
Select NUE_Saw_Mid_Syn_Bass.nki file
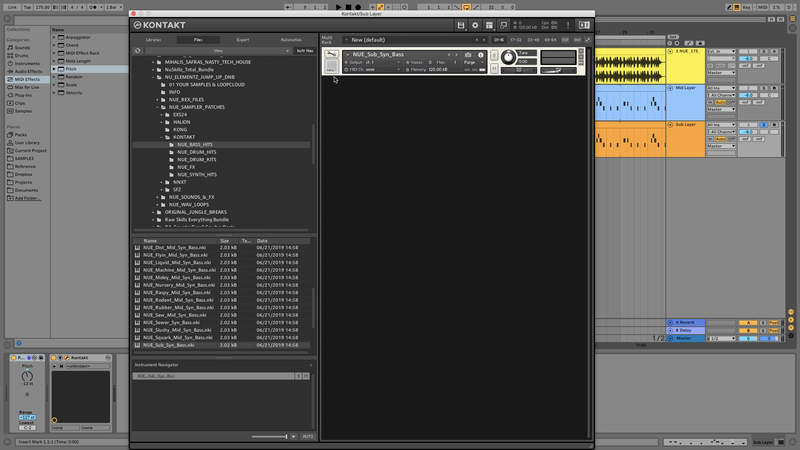(174, 315)
